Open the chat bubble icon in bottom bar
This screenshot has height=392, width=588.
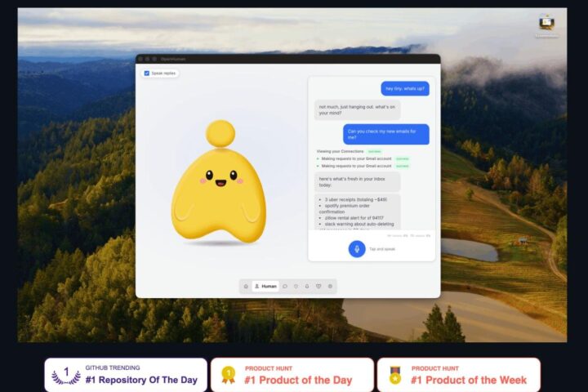click(285, 286)
